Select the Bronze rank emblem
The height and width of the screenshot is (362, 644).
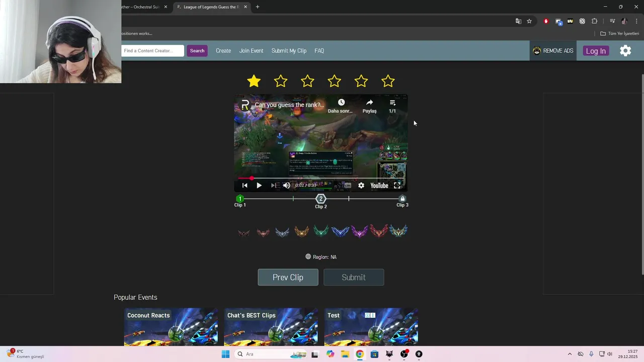point(263,232)
